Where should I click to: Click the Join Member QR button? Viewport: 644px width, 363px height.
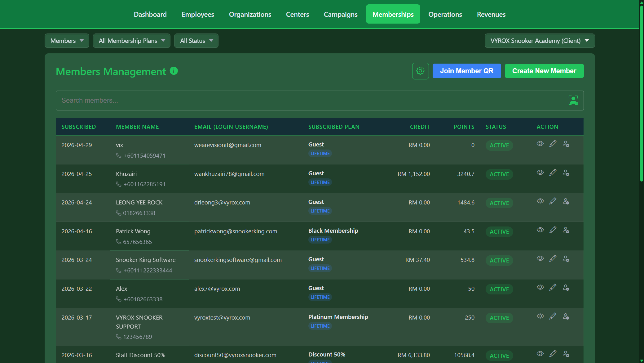click(x=467, y=71)
